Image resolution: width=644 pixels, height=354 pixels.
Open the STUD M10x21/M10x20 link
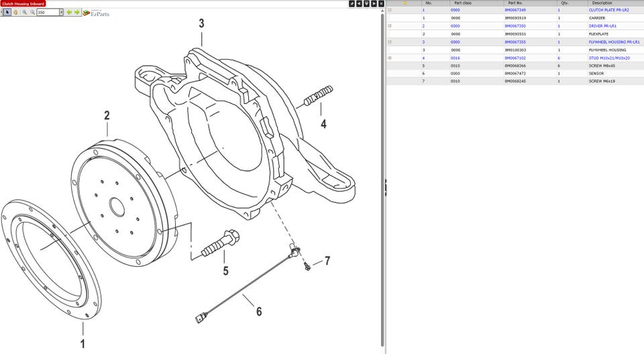click(x=609, y=58)
